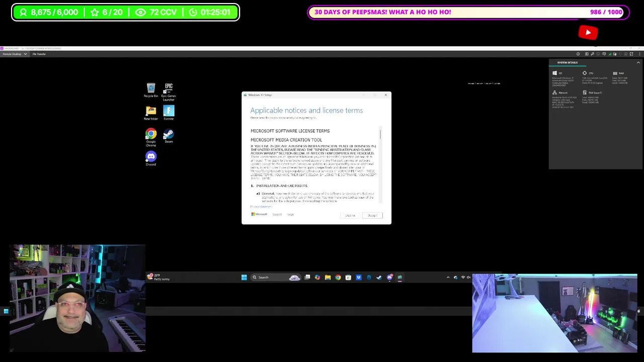Open Dropbox from the taskbar
Viewport: 644px width, 362px height.
tap(359, 278)
